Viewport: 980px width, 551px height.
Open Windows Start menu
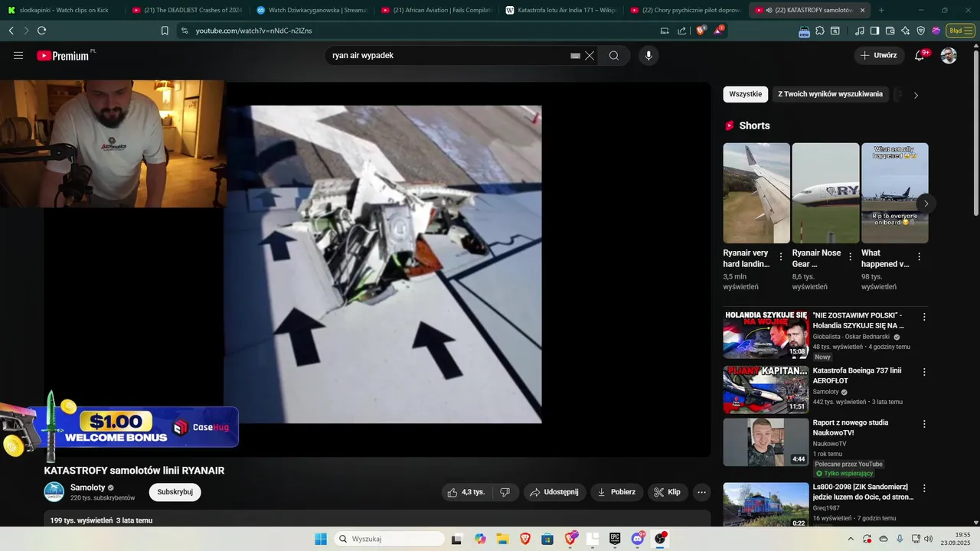click(x=321, y=539)
